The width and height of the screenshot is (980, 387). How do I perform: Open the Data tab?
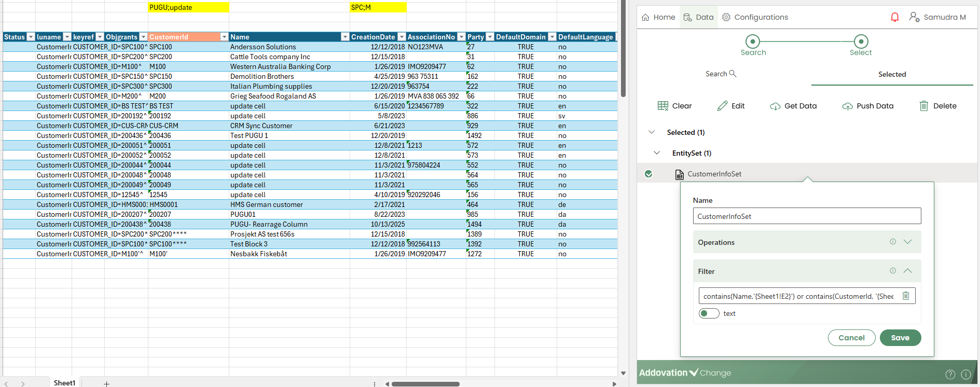(x=698, y=17)
